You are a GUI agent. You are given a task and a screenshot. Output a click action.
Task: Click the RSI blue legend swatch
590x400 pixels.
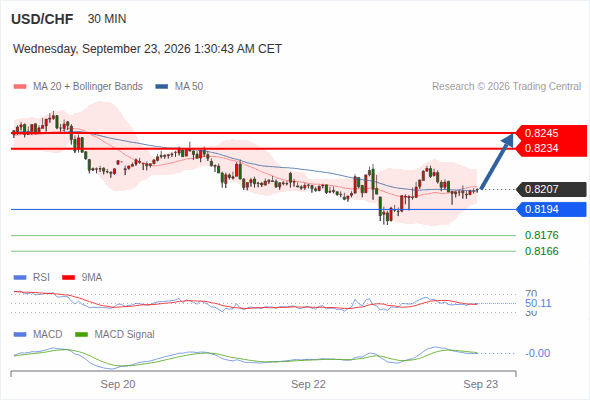[x=20, y=278]
